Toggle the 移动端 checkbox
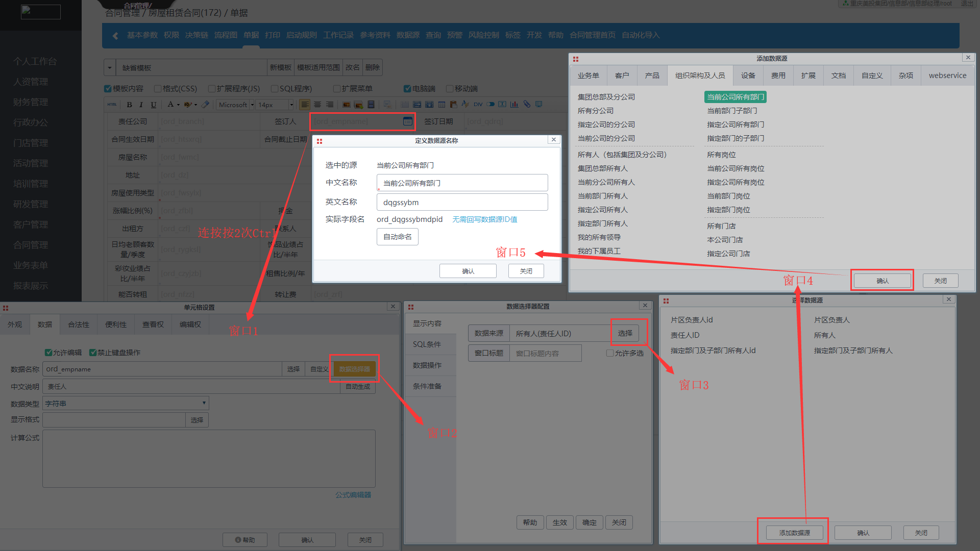The height and width of the screenshot is (551, 980). click(450, 89)
